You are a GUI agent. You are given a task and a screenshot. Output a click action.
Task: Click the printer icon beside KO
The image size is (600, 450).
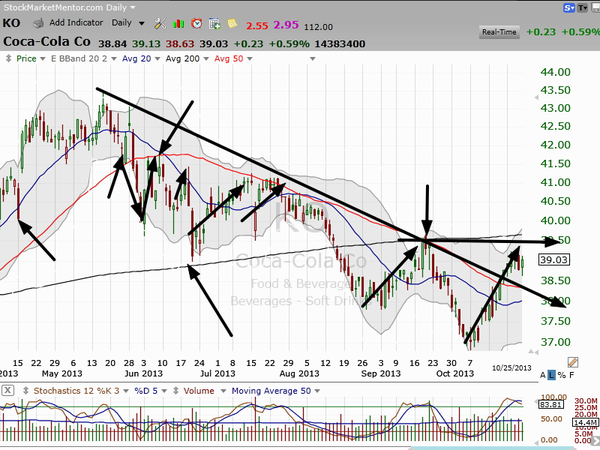pos(38,24)
